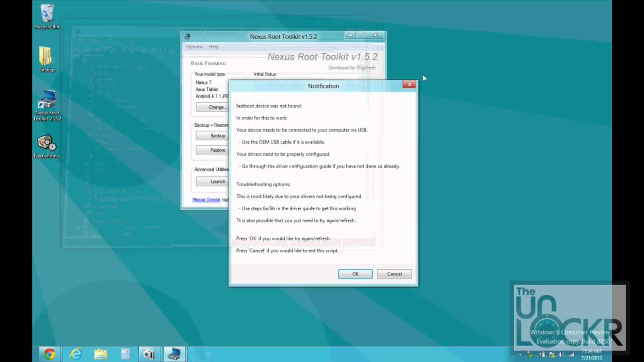The width and height of the screenshot is (644, 362).
Task: Click the 'Asus Tablet' model text
Action: [x=207, y=89]
